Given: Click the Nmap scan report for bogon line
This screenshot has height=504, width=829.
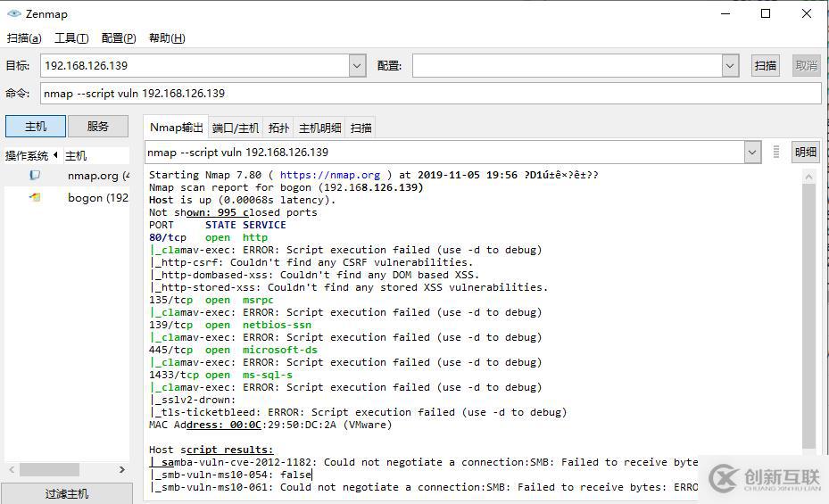Looking at the screenshot, I should 286,187.
